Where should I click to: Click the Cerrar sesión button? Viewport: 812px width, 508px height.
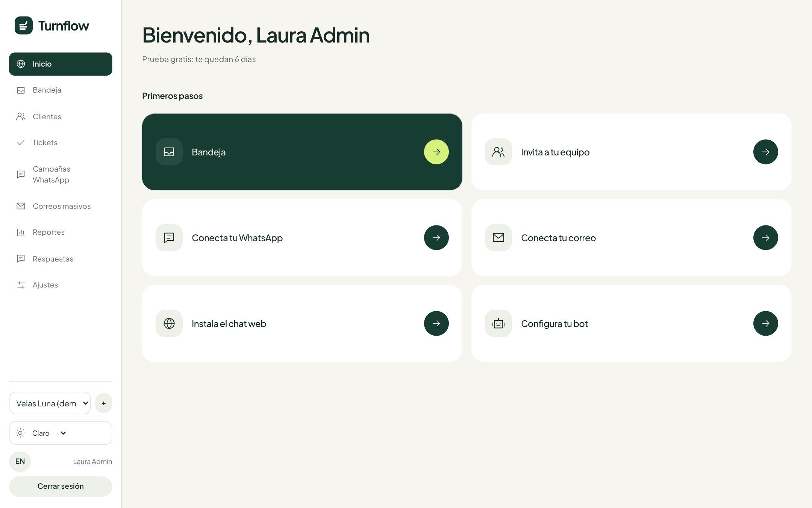pos(61,487)
